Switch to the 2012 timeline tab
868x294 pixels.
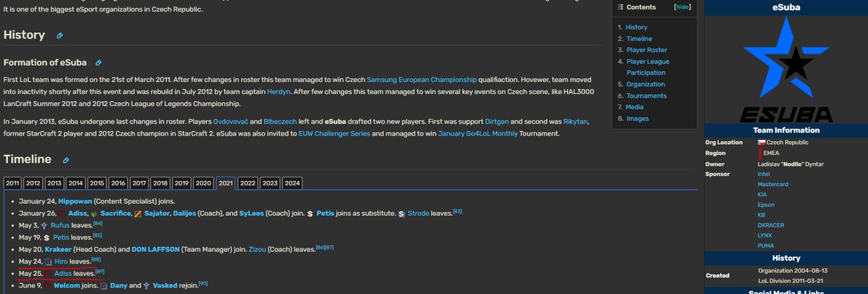tap(33, 183)
